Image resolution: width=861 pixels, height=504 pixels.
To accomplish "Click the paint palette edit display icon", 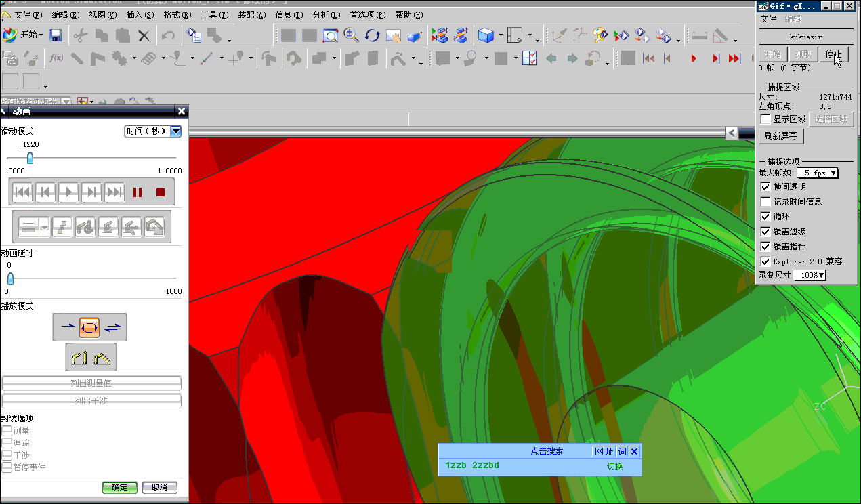I will pos(600,35).
